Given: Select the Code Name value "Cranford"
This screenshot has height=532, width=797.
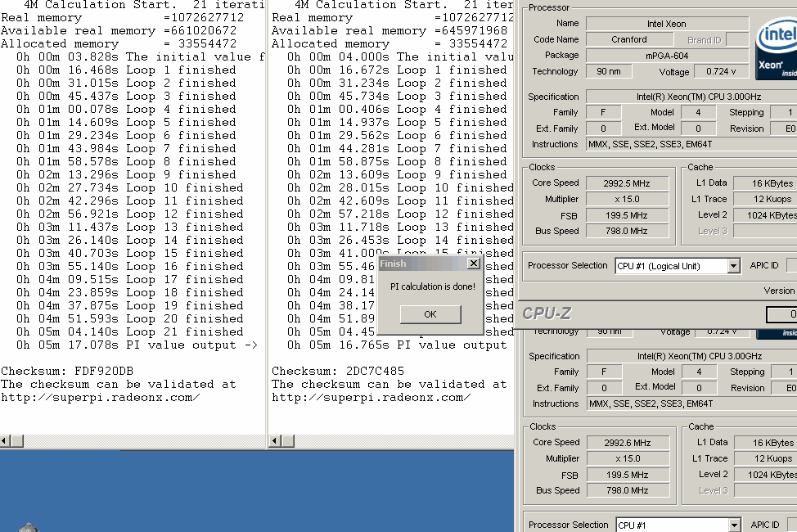Looking at the screenshot, I should [x=629, y=39].
